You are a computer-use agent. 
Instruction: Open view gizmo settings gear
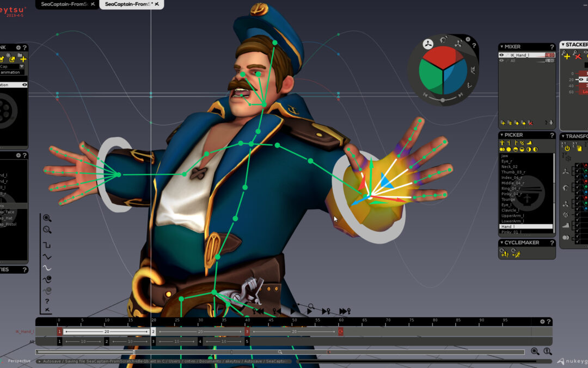point(468,39)
